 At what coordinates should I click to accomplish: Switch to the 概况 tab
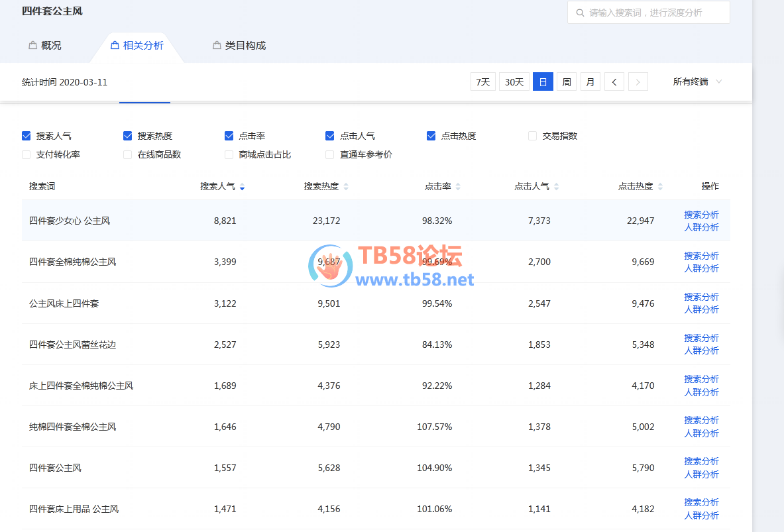point(45,46)
